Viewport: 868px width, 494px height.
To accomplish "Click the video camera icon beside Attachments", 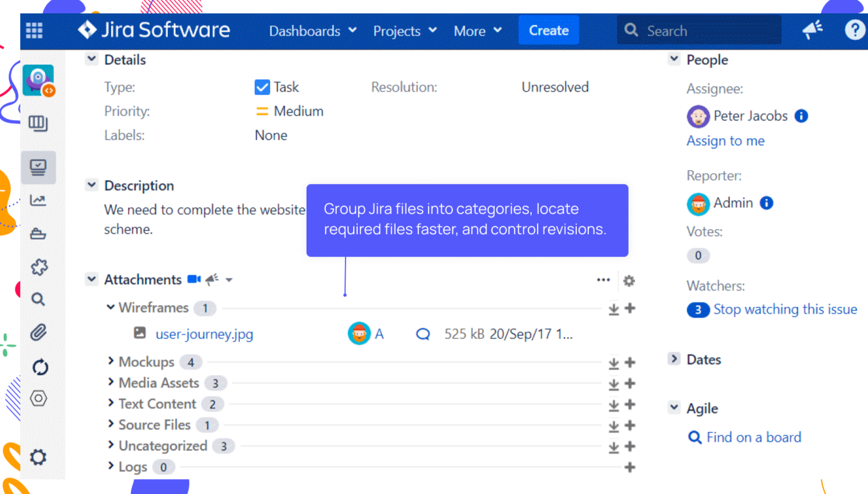I will pyautogui.click(x=194, y=279).
